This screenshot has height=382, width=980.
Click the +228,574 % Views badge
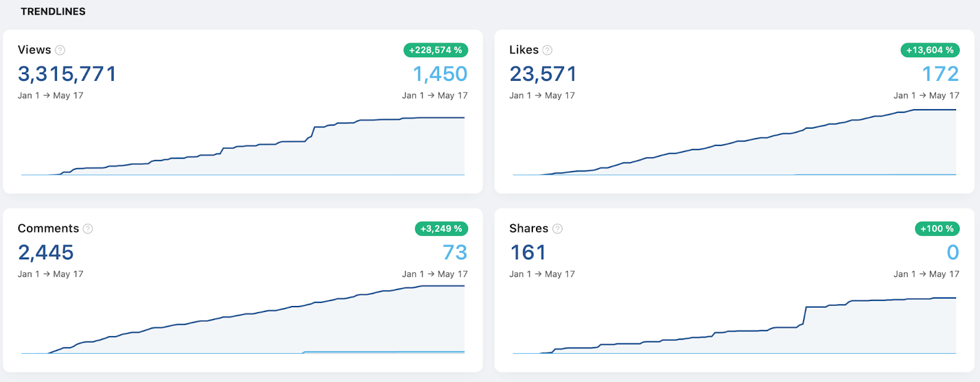point(435,50)
